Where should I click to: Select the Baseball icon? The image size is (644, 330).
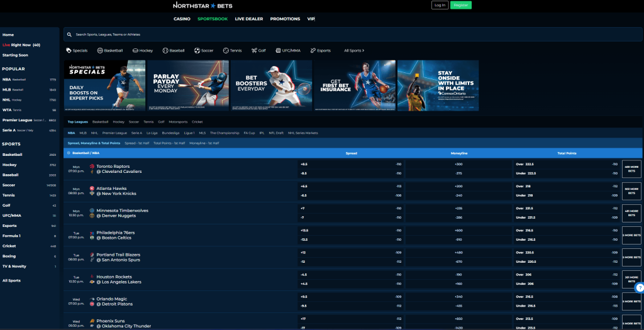tap(165, 50)
